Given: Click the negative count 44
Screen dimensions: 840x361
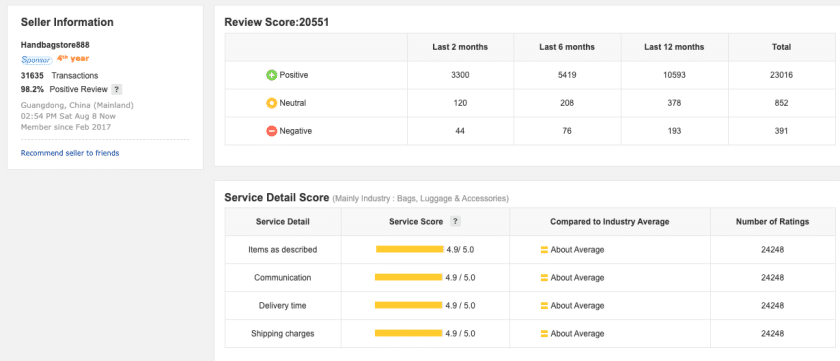Looking at the screenshot, I should (x=460, y=131).
